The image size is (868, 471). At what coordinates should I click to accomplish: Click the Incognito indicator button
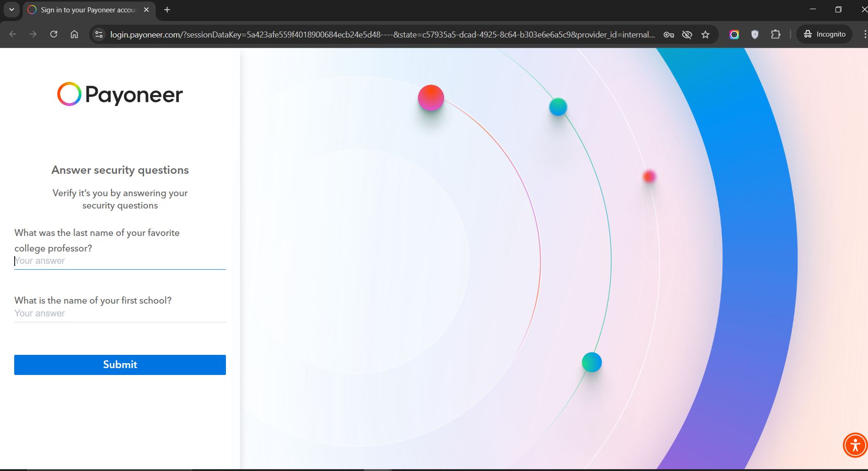click(x=825, y=34)
